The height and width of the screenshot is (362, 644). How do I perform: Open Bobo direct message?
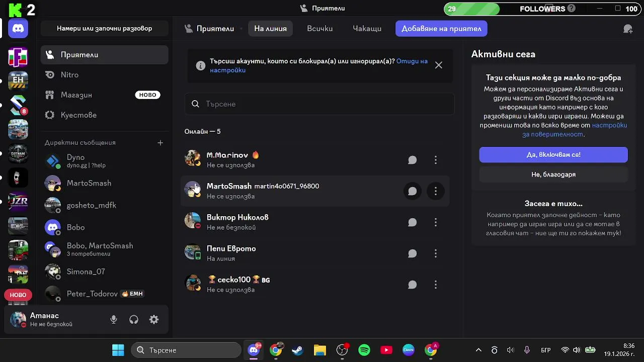(105, 227)
